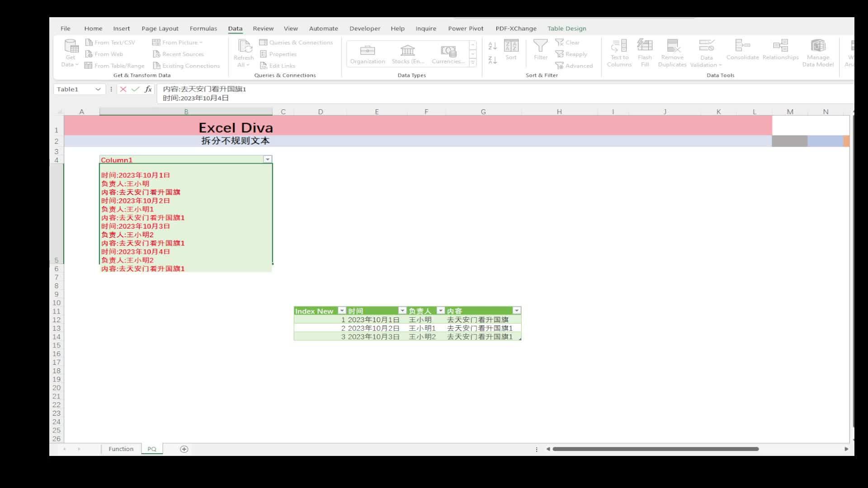Click Insert Function fx button
868x488 pixels.
pos(148,89)
